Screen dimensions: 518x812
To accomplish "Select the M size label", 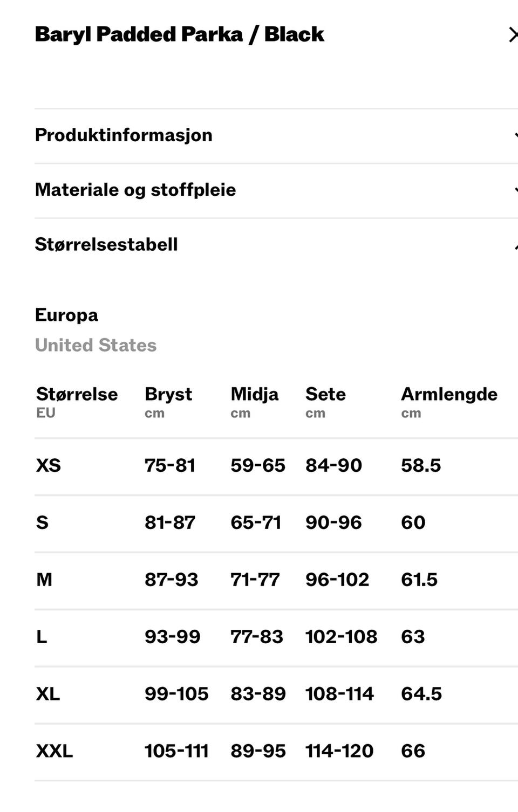I will 44,580.
